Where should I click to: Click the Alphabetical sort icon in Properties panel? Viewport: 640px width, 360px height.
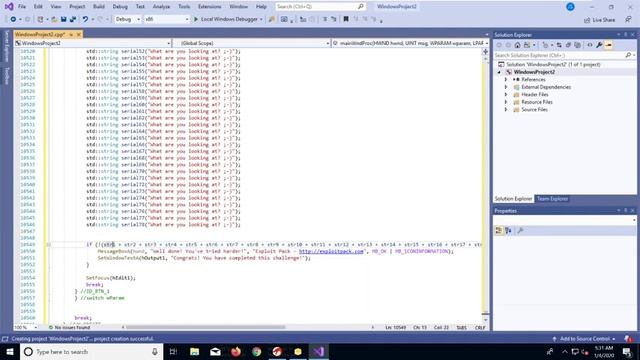(x=508, y=231)
